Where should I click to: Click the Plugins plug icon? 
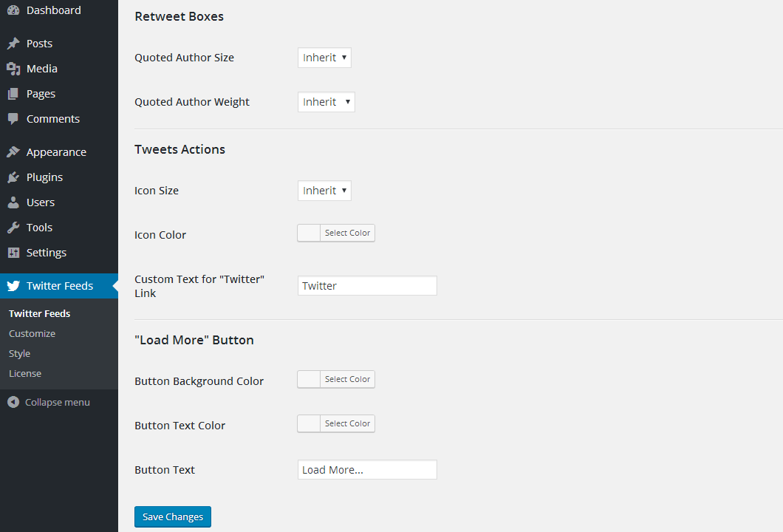(13, 177)
